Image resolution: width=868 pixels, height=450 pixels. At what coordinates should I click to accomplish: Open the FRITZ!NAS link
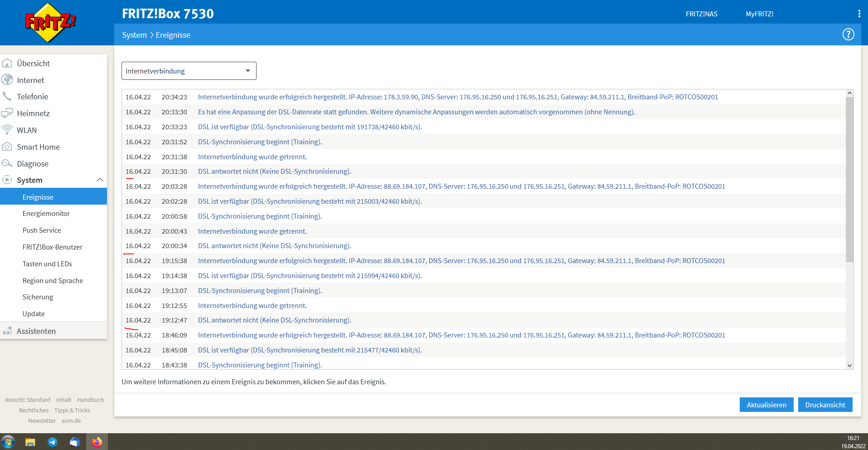(x=701, y=14)
